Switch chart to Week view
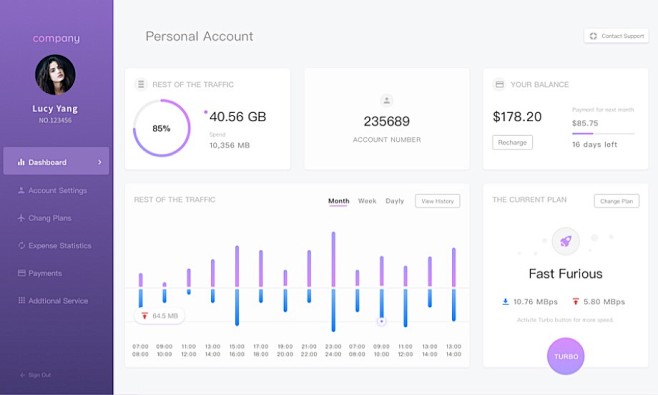Image resolution: width=658 pixels, height=395 pixels. (x=367, y=201)
